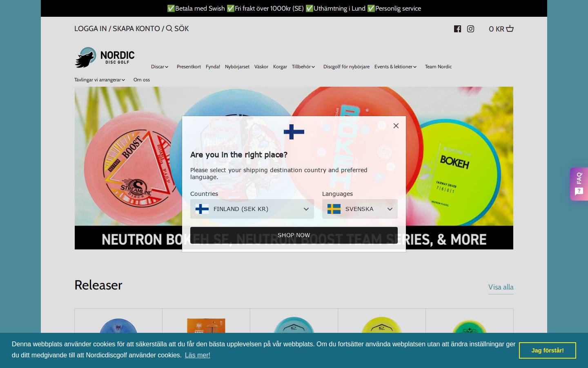Open the FAQ side tab

tap(579, 184)
